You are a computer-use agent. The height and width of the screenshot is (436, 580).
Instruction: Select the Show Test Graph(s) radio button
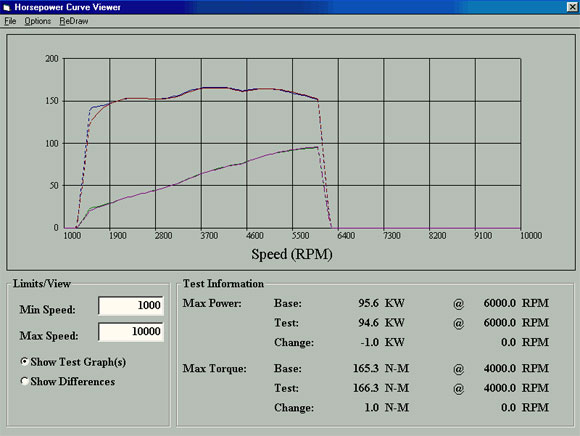tap(24, 362)
